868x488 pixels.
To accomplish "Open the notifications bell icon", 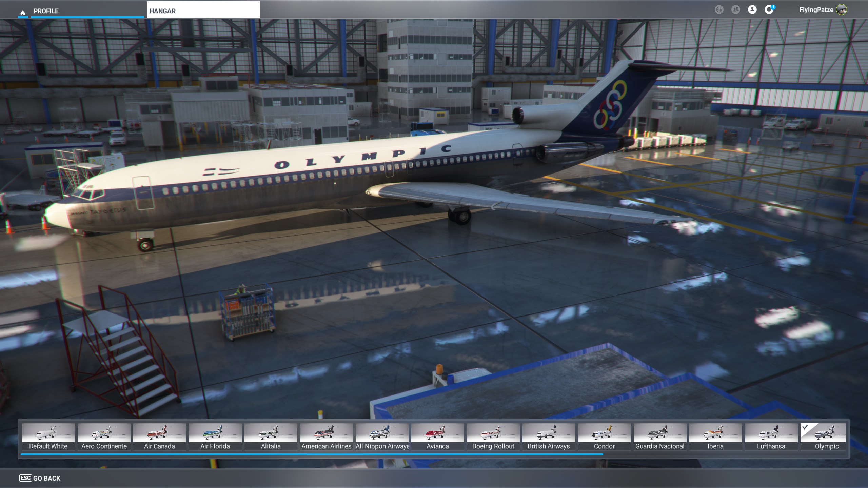I will coord(769,10).
